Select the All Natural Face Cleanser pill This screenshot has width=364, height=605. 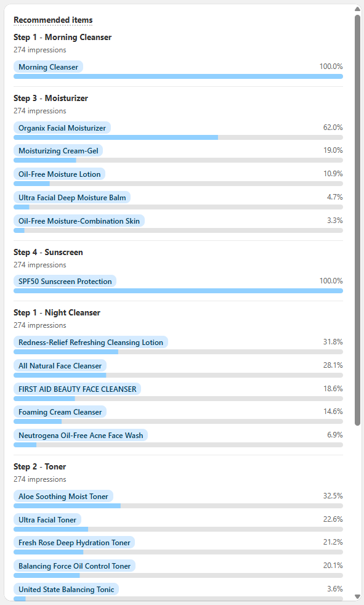coord(60,365)
